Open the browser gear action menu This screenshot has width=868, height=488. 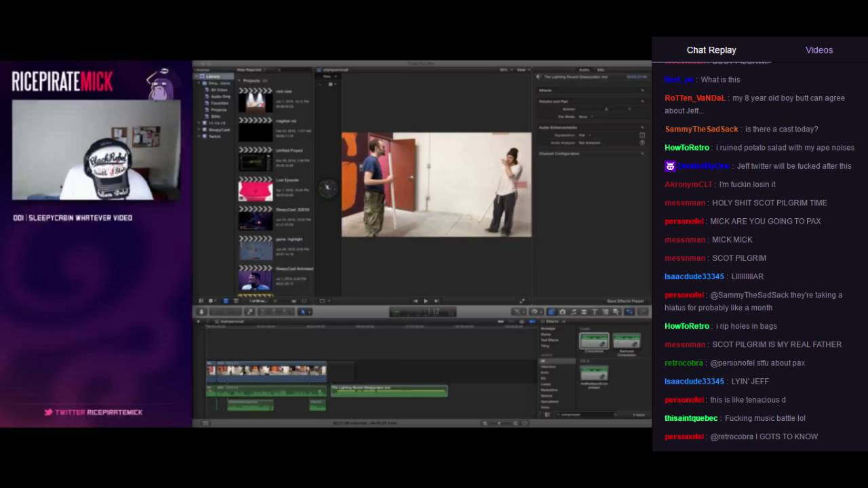[212, 301]
